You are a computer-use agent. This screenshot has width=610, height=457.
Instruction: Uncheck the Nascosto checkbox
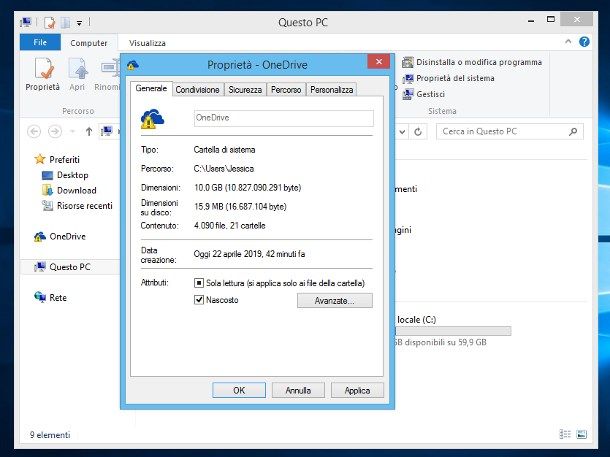point(199,300)
